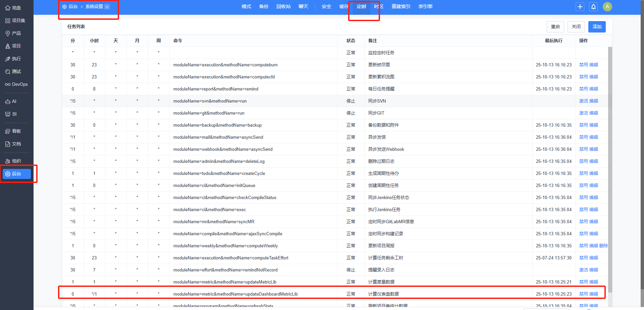Open the 项目集 program icon in sidebar
Viewport: 644px width, 310px height.
pyautogui.click(x=8, y=21)
